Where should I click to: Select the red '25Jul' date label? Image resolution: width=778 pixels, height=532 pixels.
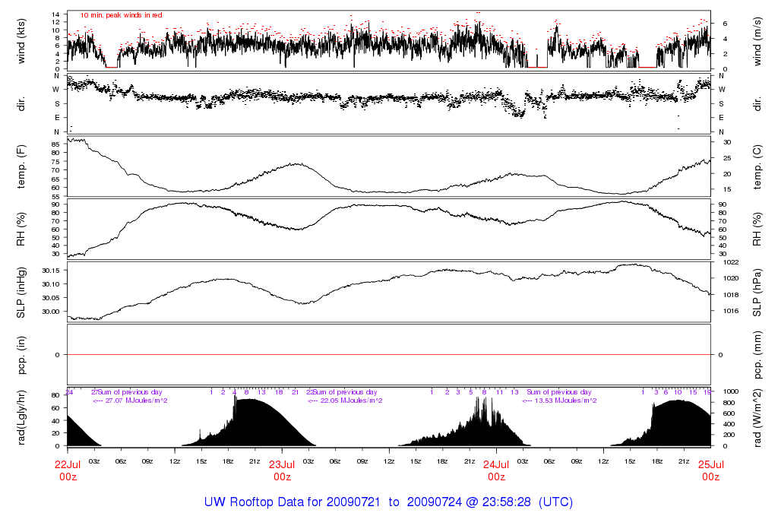tap(710, 464)
